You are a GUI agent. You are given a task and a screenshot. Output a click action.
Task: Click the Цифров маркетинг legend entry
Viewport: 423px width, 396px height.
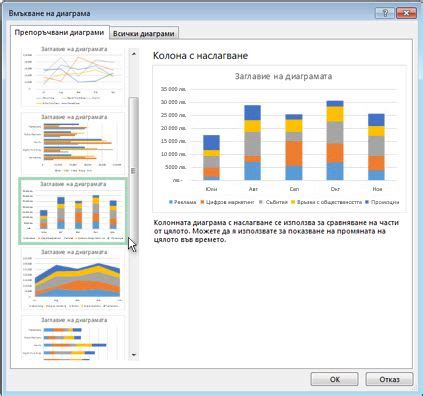click(227, 202)
